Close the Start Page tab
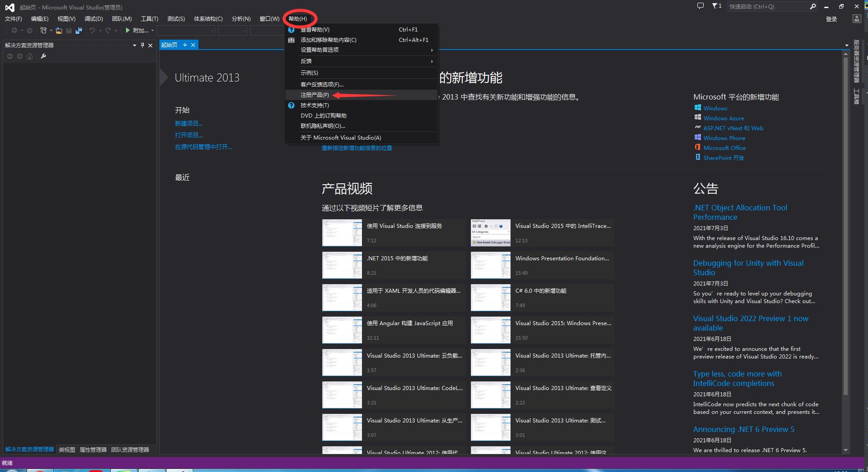Image resolution: width=868 pixels, height=472 pixels. tap(193, 45)
